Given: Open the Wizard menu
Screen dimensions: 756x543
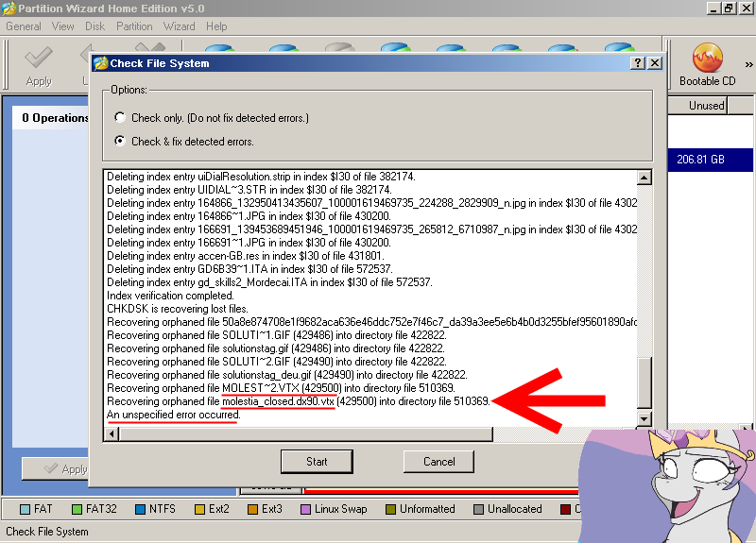Looking at the screenshot, I should click(x=179, y=26).
